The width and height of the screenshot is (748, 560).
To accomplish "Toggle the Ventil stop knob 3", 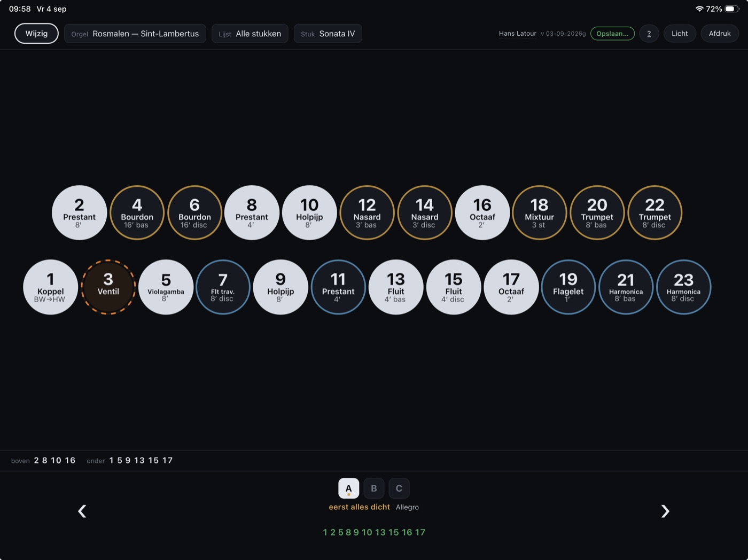I will pos(108,287).
